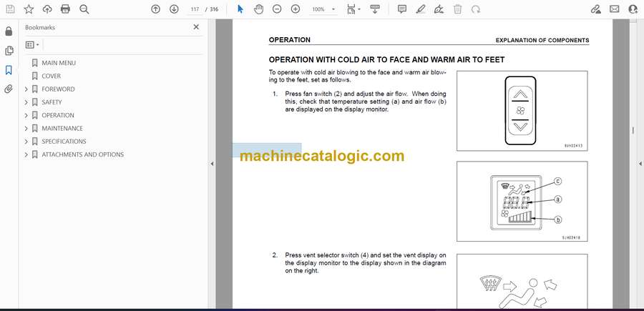
Task: Click the trash delete icon
Action: pos(457,9)
